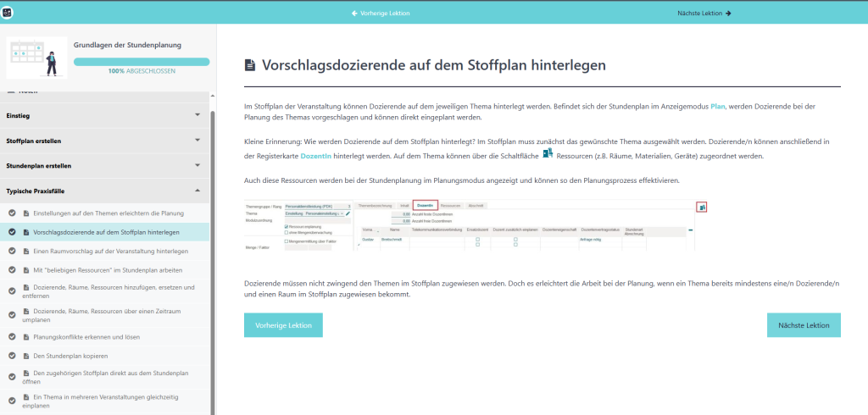Go to 'Vorherige Lektion' in top bar

click(x=381, y=13)
